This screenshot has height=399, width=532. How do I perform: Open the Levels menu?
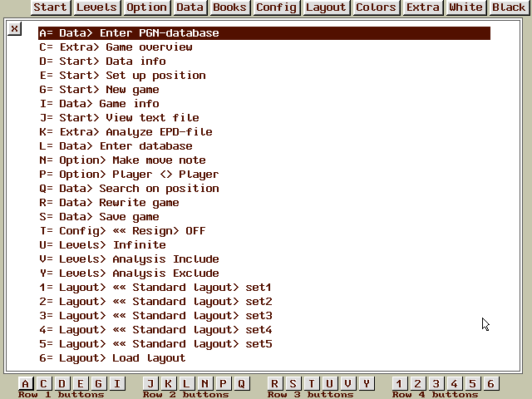point(97,7)
